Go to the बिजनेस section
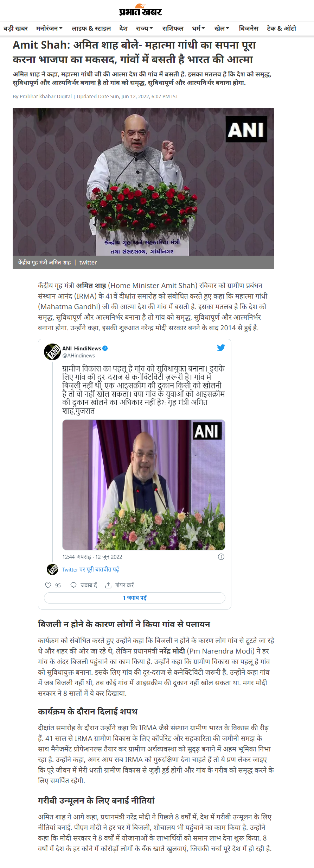 [248, 28]
